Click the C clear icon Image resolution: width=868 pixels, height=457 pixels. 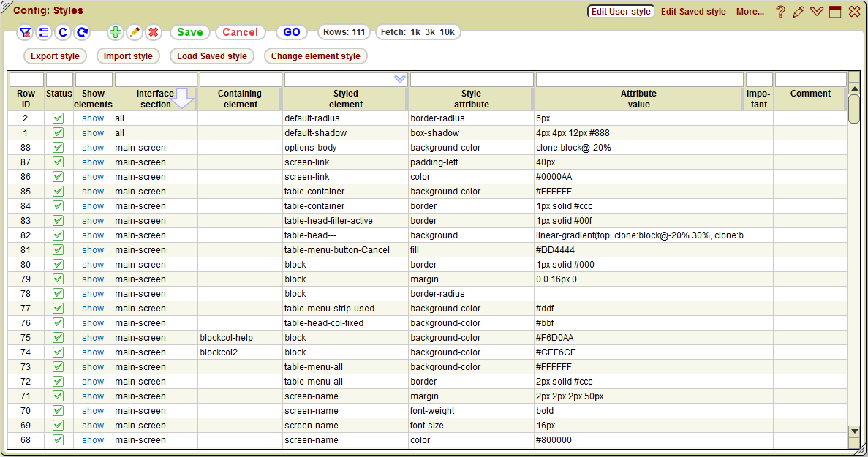click(63, 32)
